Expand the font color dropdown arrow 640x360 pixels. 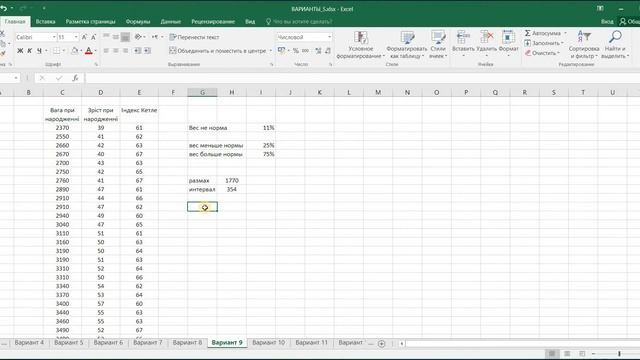(96, 51)
